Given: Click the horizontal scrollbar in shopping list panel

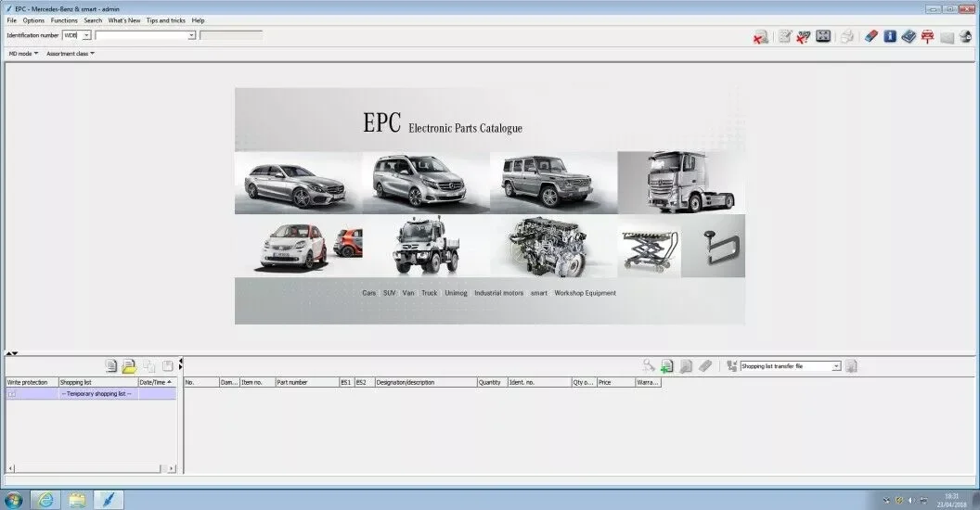Looking at the screenshot, I should coord(87,468).
